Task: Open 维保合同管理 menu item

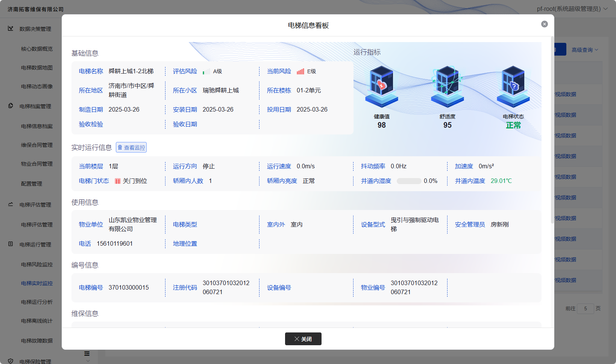Action: click(37, 145)
